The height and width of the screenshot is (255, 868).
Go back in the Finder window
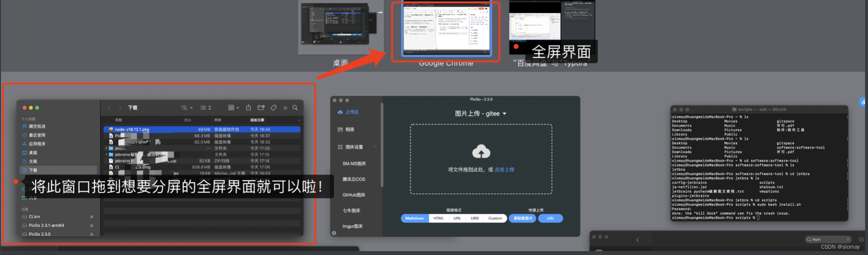(109, 108)
